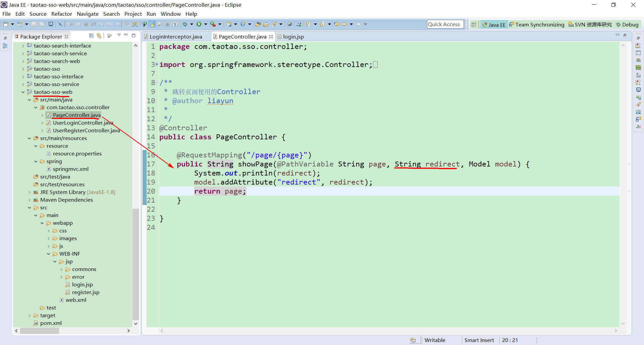Click the top Restore icon in right sidebar

pos(638,38)
